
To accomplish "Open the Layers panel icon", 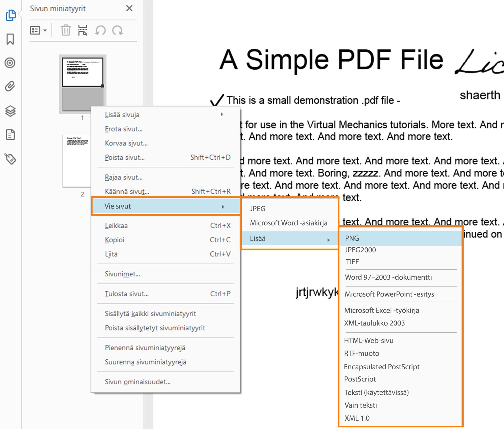I will click(x=10, y=111).
